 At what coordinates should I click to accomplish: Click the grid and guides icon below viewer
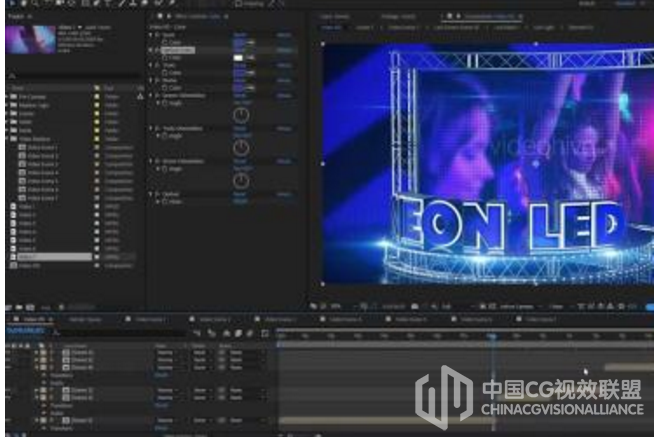point(364,307)
